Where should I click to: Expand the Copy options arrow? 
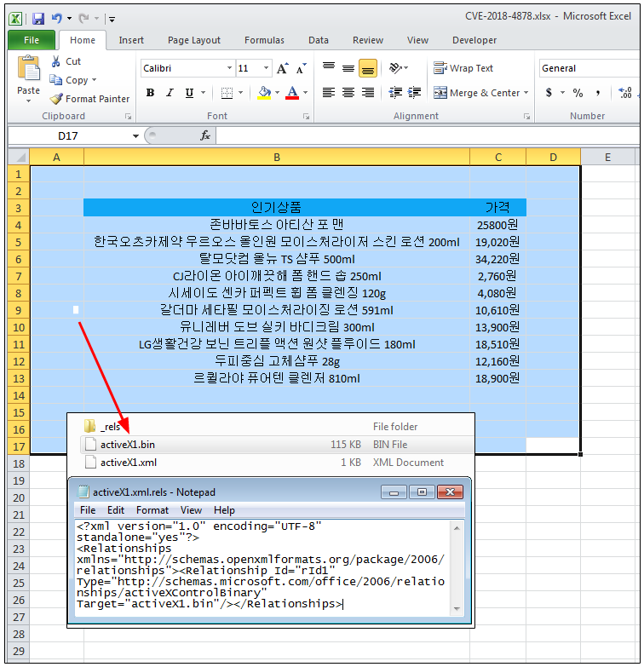(x=94, y=80)
